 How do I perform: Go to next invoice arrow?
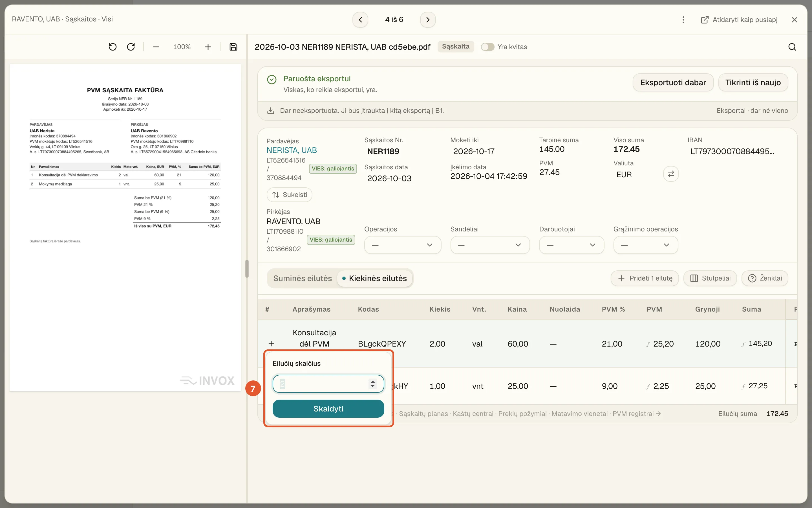427,19
